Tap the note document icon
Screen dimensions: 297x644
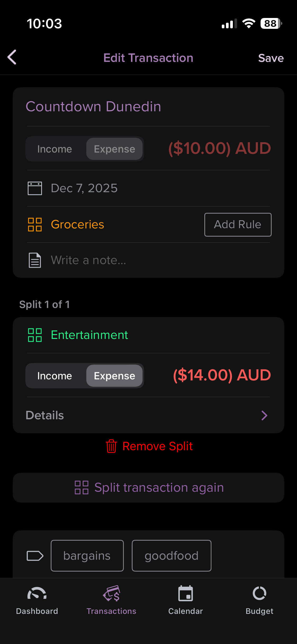(35, 260)
